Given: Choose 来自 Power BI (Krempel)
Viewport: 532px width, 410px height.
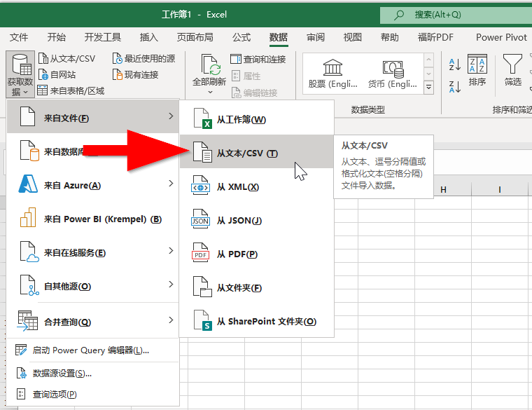Looking at the screenshot, I should coord(92,219).
